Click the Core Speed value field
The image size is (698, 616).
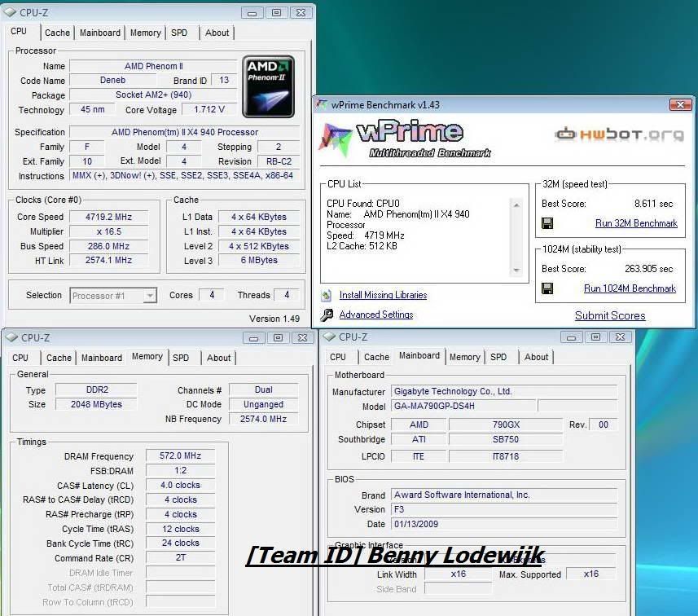click(x=108, y=218)
